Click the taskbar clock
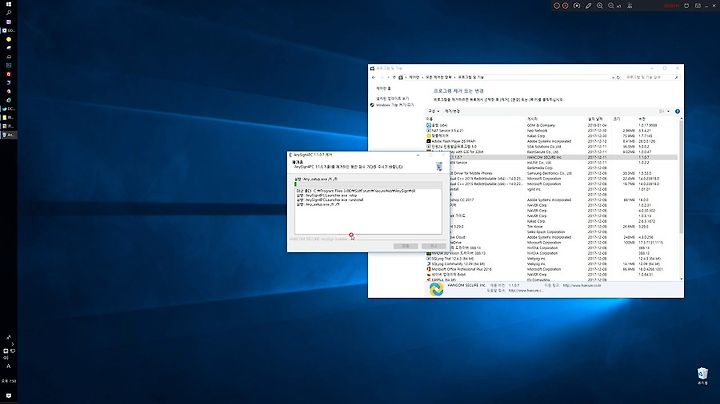Viewport: 720px width, 404px height. click(x=8, y=381)
